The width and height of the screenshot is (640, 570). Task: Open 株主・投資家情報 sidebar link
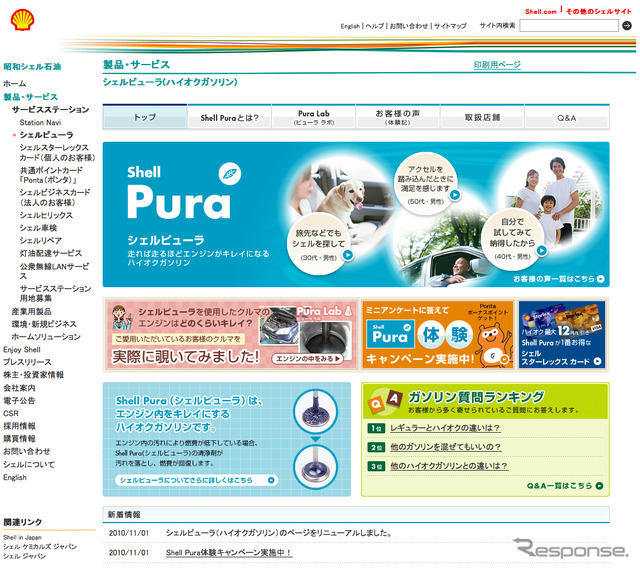33,375
